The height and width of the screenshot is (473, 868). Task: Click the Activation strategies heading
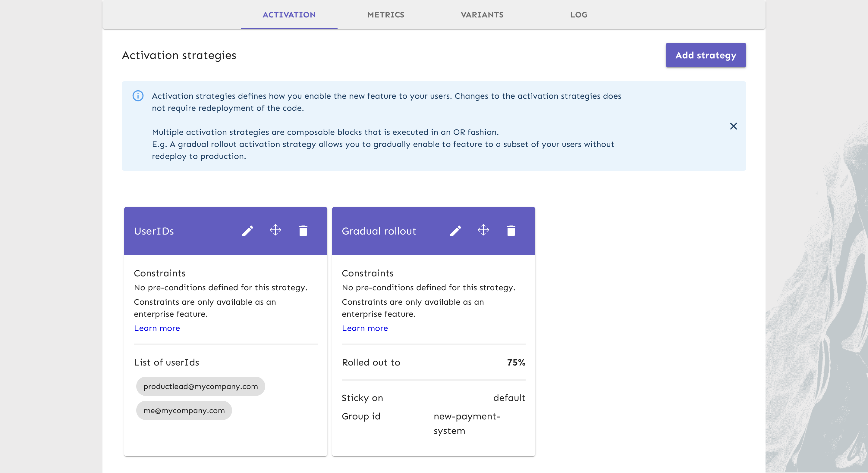pyautogui.click(x=179, y=55)
